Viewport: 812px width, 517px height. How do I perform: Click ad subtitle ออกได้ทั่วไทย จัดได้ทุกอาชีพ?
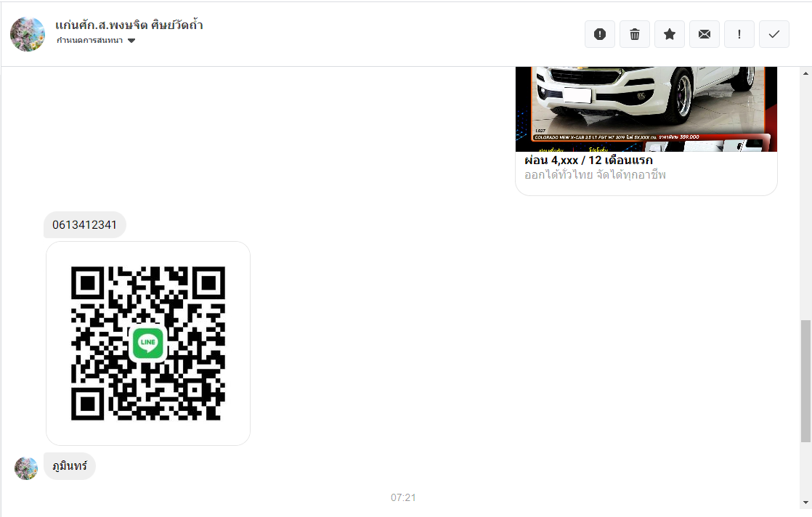(x=595, y=175)
